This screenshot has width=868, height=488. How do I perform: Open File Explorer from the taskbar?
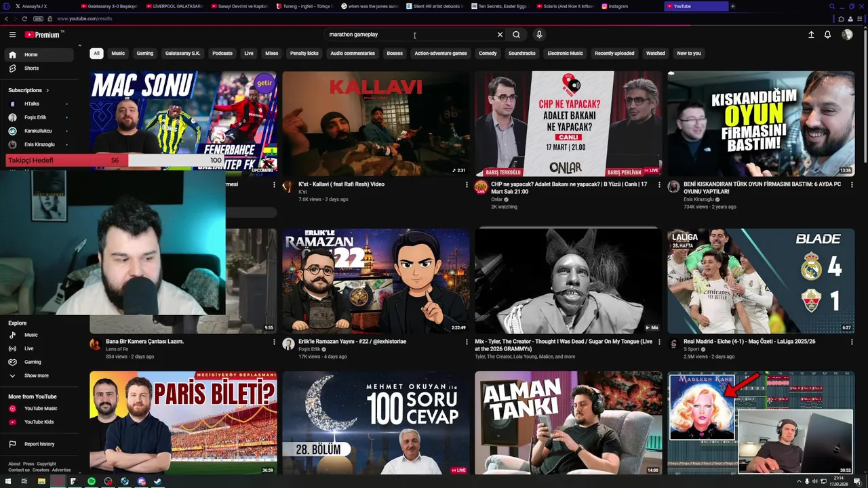click(41, 481)
